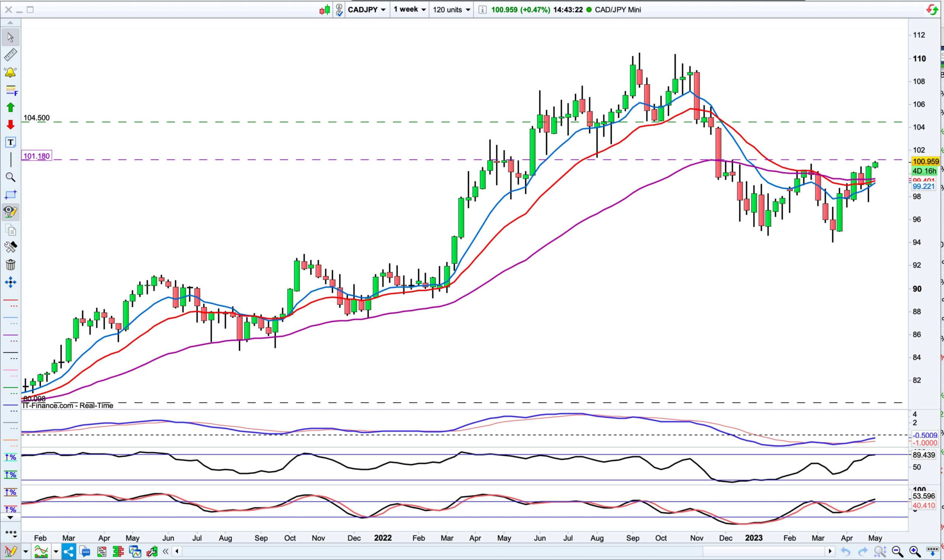Click the red sell arrow icon
Screen dimensions: 944x560
coord(10,125)
